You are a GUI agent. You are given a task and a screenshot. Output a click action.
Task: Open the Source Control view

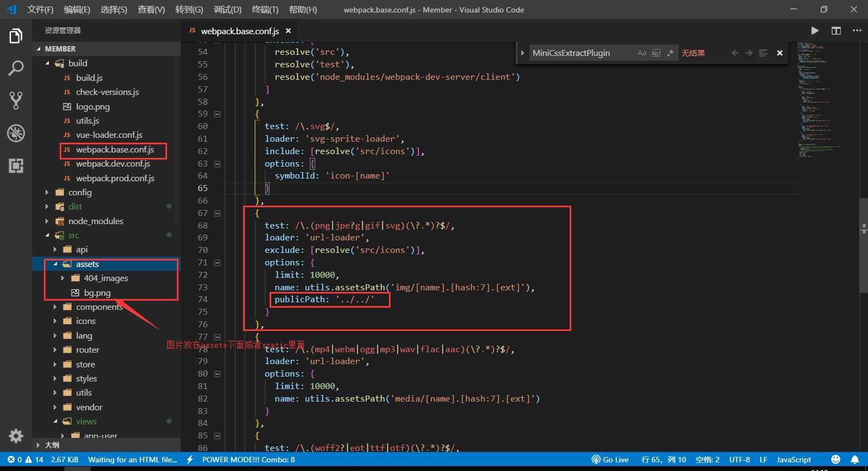click(16, 100)
